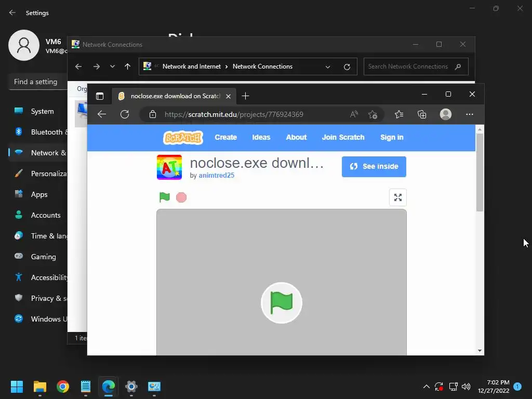532x399 pixels.
Task: Open Bluetooth settings in sidebar
Action: point(38,132)
